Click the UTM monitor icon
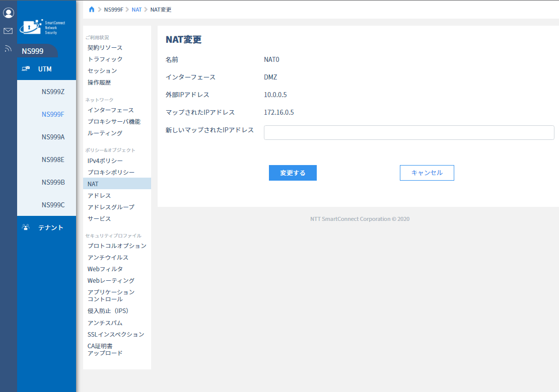This screenshot has width=559, height=392. point(26,69)
